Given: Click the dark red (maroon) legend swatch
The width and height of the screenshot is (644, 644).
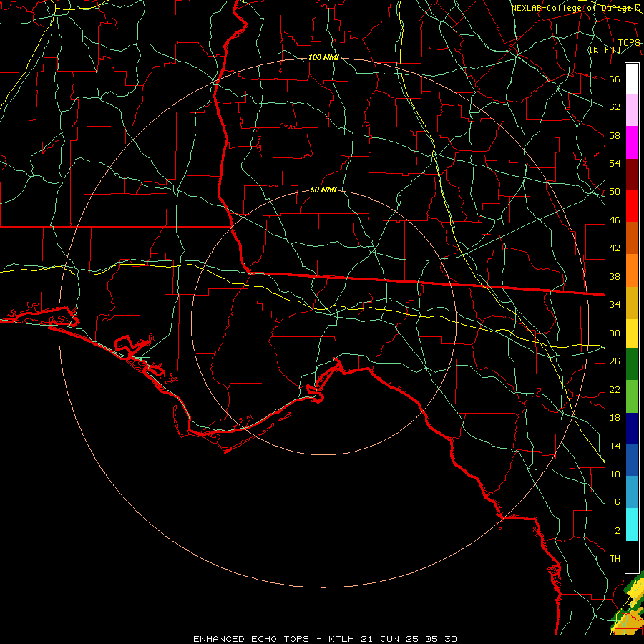Looking at the screenshot, I should click(632, 175).
